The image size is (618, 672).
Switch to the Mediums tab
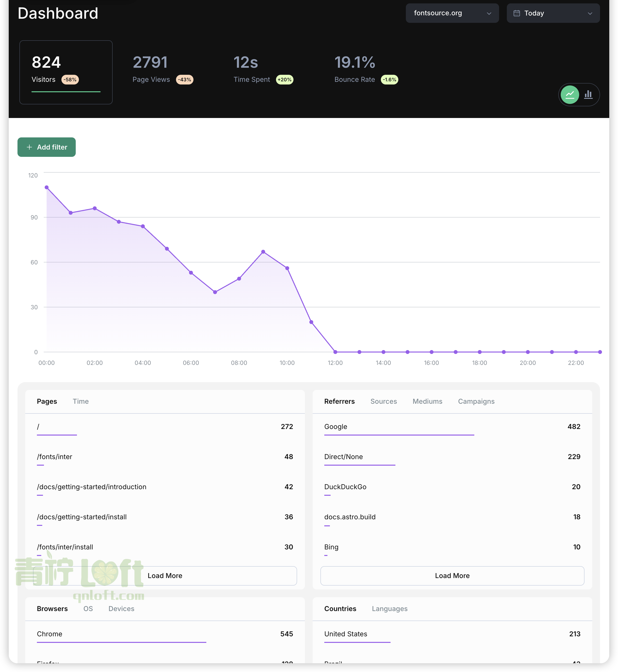(427, 401)
